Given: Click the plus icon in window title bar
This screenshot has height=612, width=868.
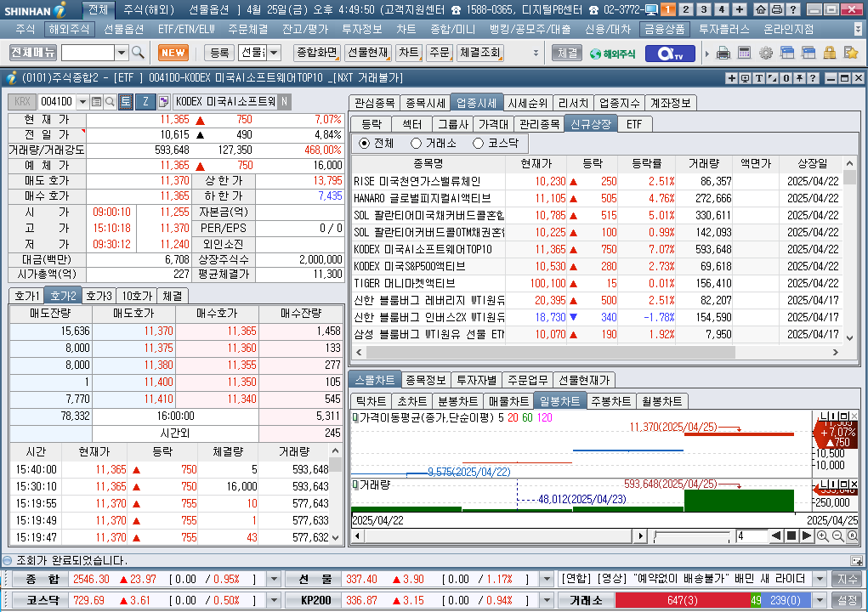Looking at the screenshot, I should click(x=731, y=78).
